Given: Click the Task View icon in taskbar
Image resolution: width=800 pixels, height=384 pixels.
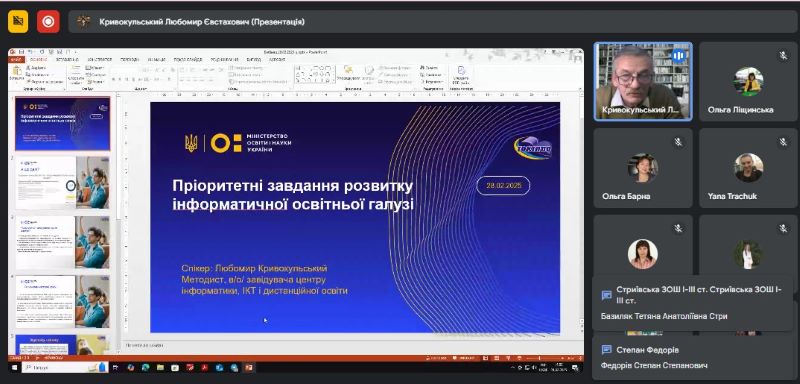Looking at the screenshot, I should [116, 367].
